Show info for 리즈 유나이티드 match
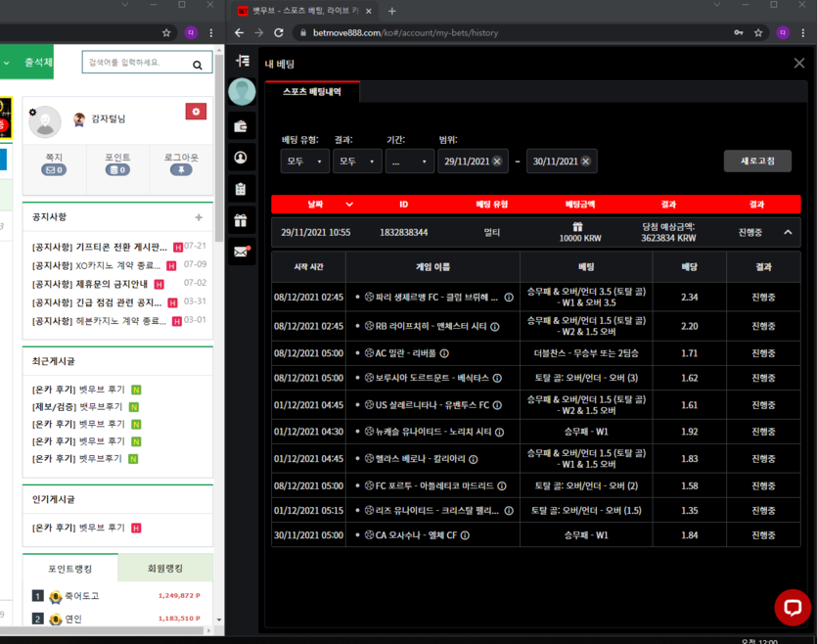 (509, 511)
